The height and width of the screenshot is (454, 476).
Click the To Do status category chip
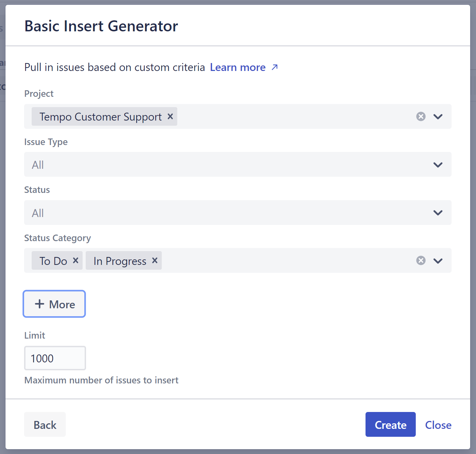click(53, 261)
